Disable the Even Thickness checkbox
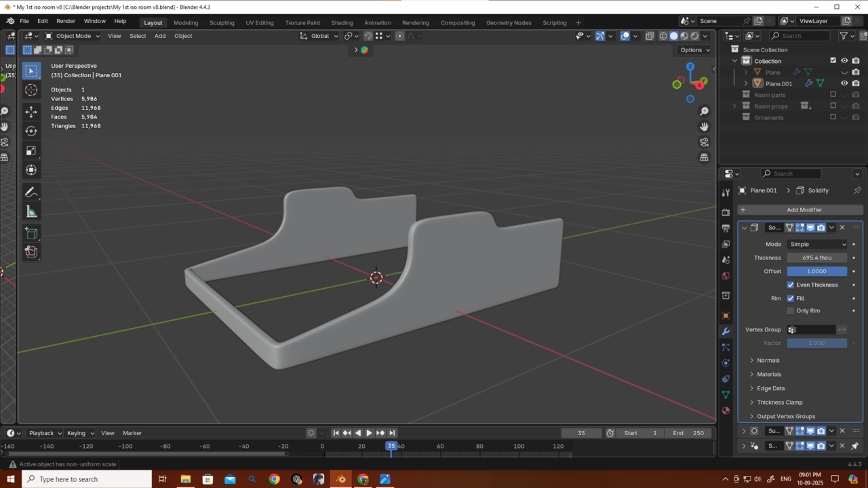 tap(791, 285)
